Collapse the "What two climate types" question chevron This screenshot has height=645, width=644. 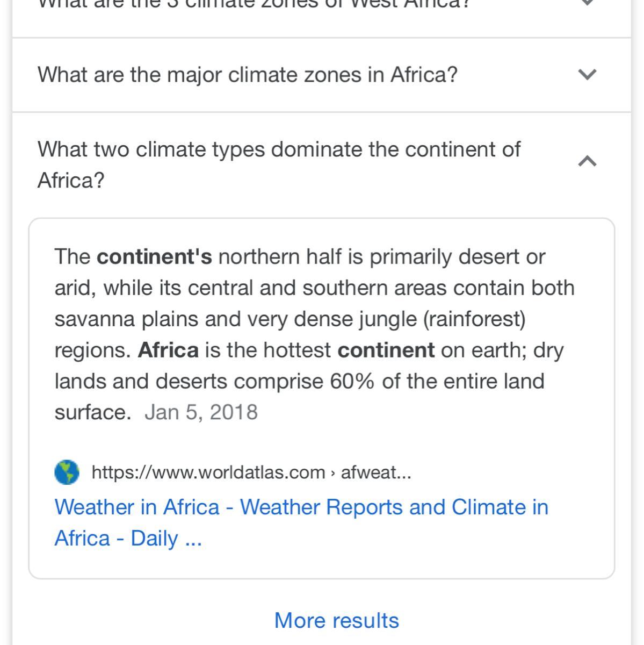pos(588,161)
